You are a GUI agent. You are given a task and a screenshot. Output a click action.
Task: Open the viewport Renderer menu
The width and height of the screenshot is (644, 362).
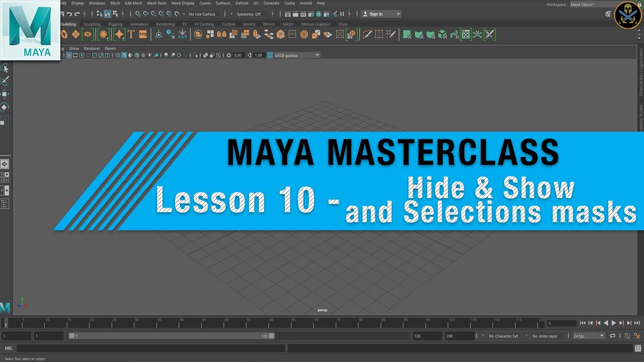point(92,49)
